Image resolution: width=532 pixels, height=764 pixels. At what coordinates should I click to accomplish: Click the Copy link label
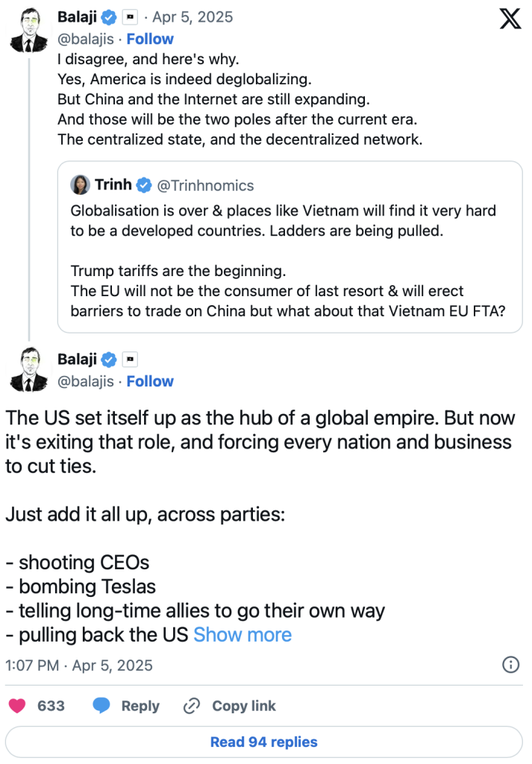(244, 706)
